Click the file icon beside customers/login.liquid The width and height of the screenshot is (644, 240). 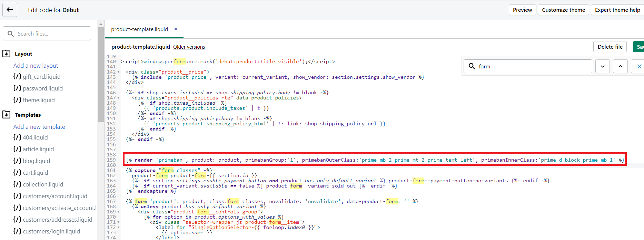point(17,231)
